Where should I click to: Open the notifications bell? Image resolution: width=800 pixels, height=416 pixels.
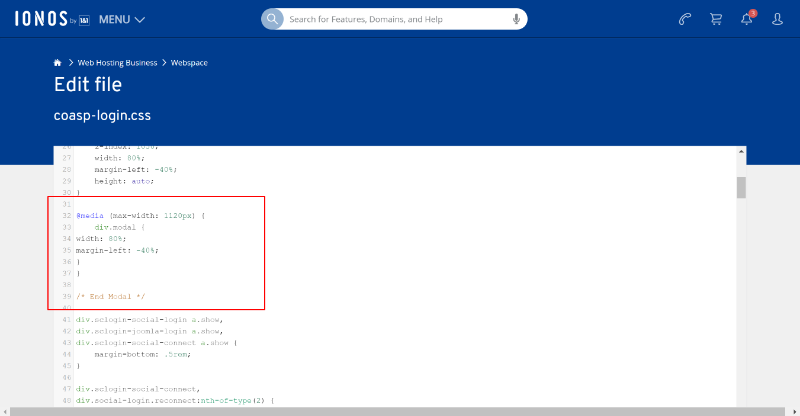[x=747, y=18]
